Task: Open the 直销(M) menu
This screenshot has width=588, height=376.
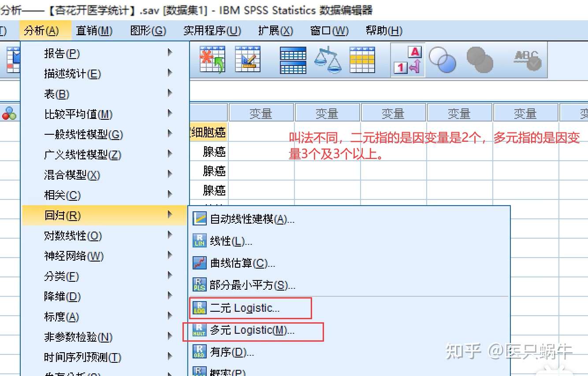Action: (94, 30)
